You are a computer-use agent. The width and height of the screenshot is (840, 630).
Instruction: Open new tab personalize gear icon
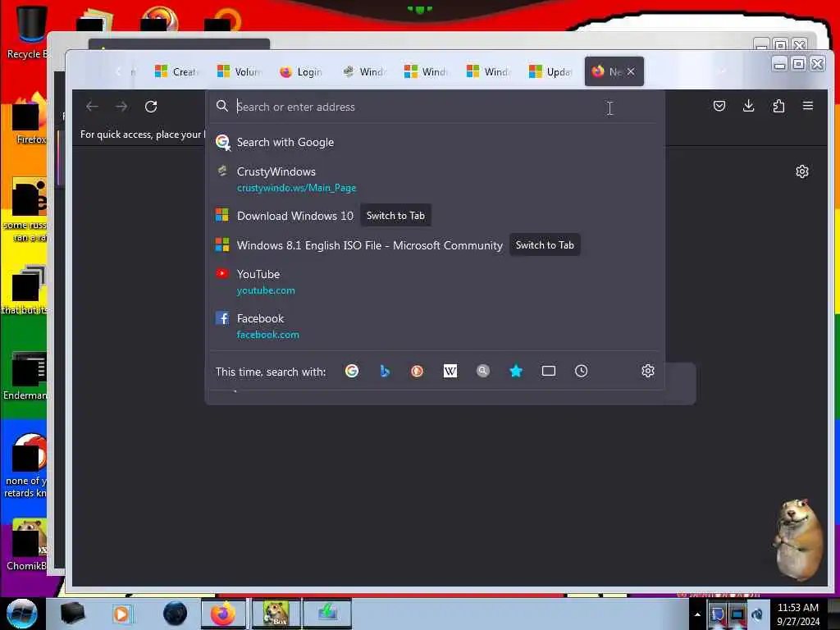click(802, 171)
